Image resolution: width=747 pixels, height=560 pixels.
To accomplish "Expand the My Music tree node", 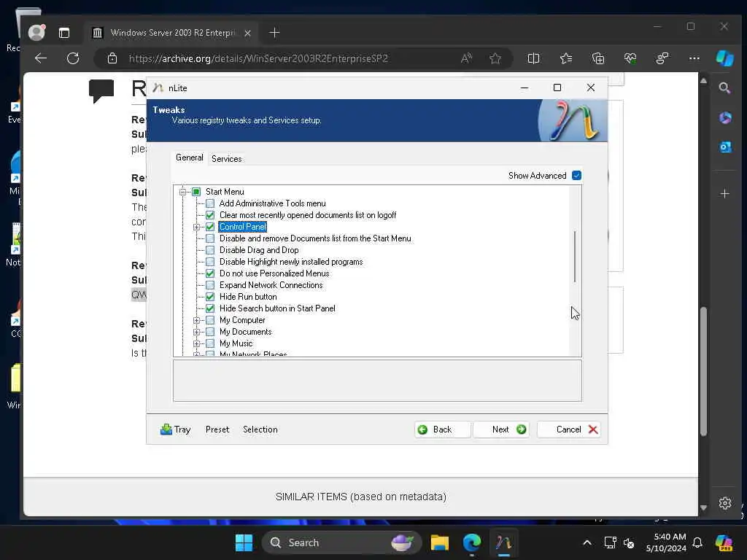I will tap(196, 344).
